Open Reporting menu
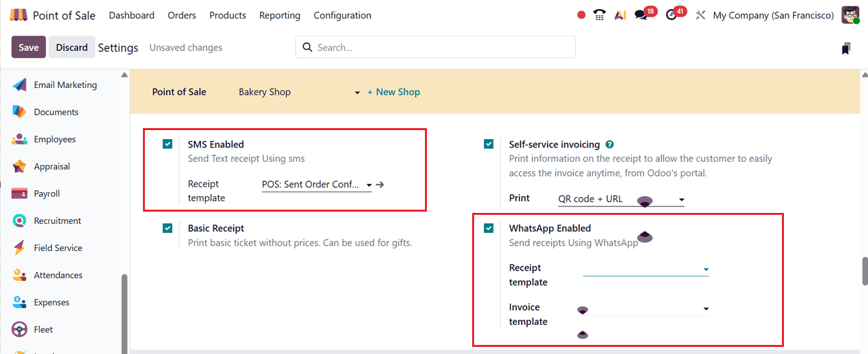868x354 pixels. (x=280, y=15)
